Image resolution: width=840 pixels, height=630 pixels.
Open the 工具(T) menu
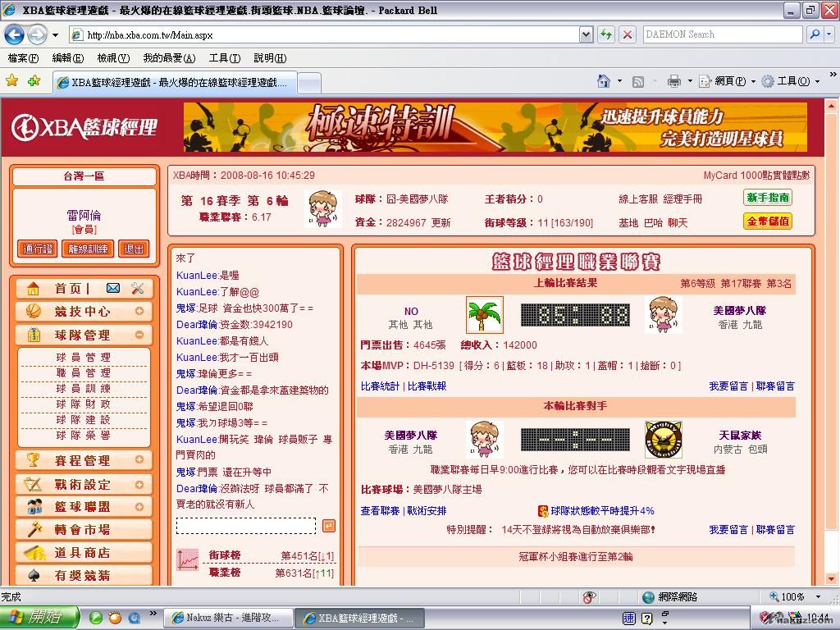click(225, 58)
